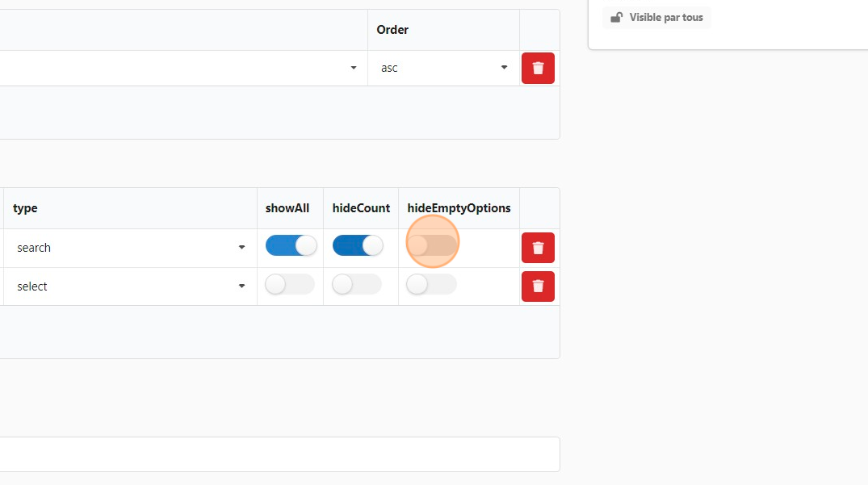Image resolution: width=868 pixels, height=485 pixels.
Task: Turn off hideCount for the search row
Action: pyautogui.click(x=358, y=246)
